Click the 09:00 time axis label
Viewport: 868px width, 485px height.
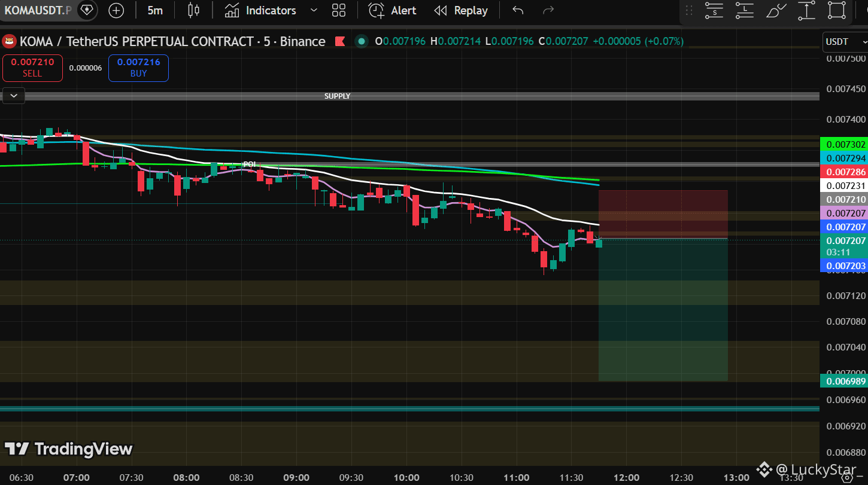click(296, 477)
